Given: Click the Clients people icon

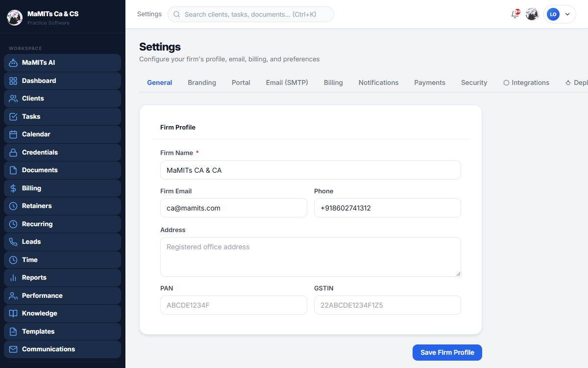Looking at the screenshot, I should click(13, 99).
